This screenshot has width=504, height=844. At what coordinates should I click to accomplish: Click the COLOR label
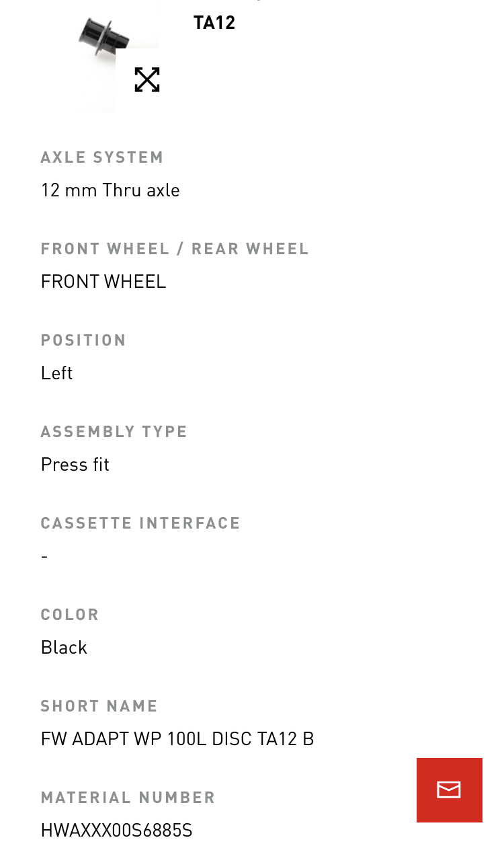click(x=70, y=615)
